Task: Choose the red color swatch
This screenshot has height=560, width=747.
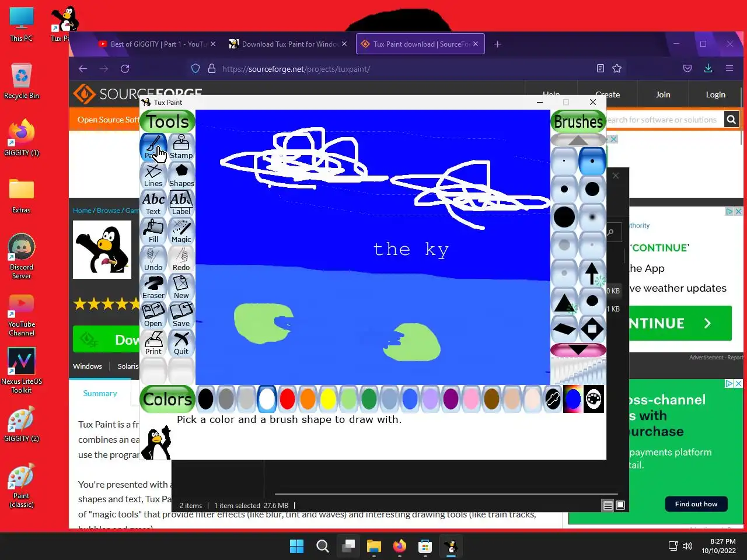Action: tap(287, 399)
